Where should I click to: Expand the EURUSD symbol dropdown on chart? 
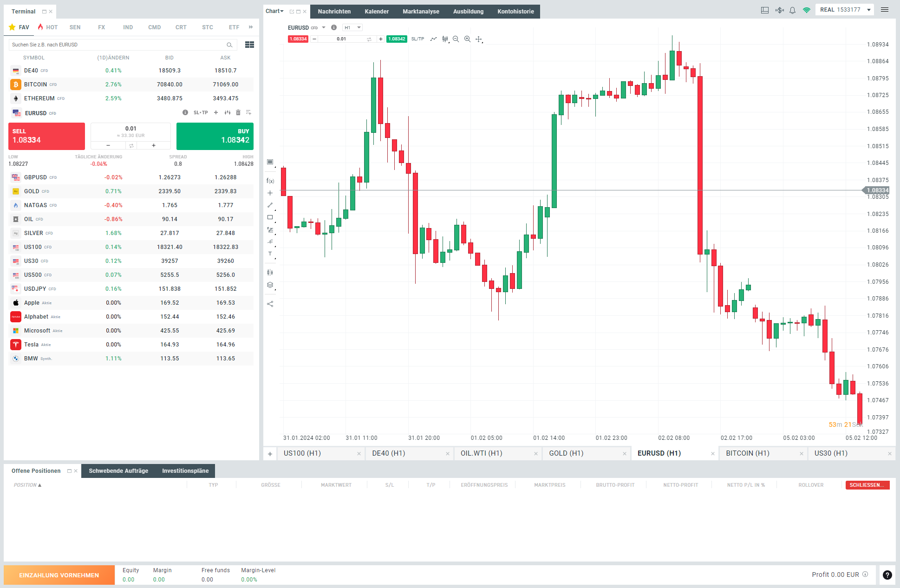tap(324, 27)
